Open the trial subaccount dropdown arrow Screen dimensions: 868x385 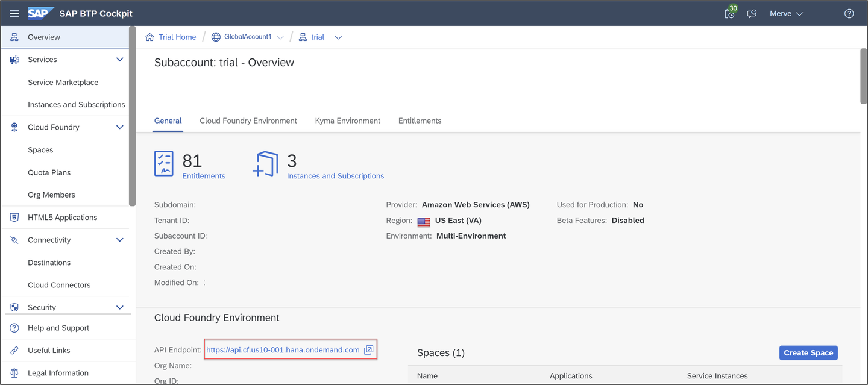pyautogui.click(x=338, y=37)
